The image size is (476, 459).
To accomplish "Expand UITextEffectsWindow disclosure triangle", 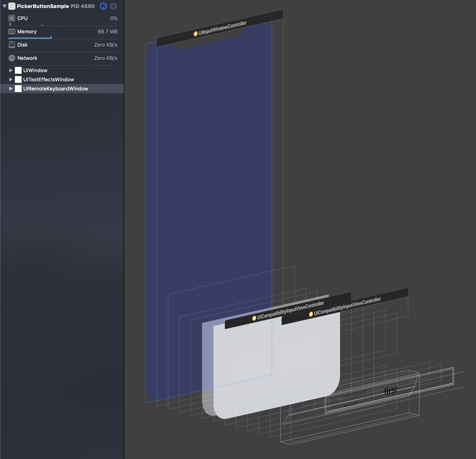I will (x=11, y=79).
